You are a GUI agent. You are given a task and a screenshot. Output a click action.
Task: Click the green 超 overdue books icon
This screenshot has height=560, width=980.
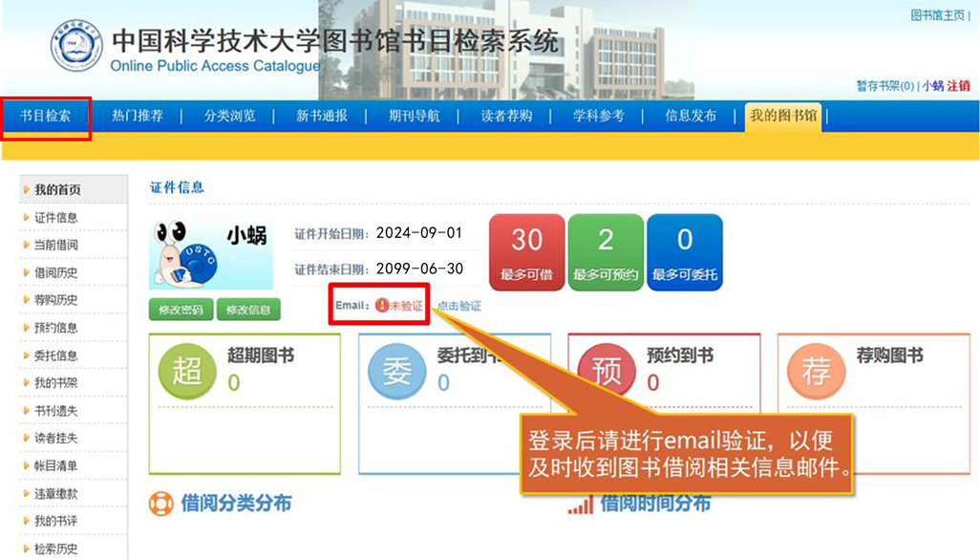tap(185, 370)
